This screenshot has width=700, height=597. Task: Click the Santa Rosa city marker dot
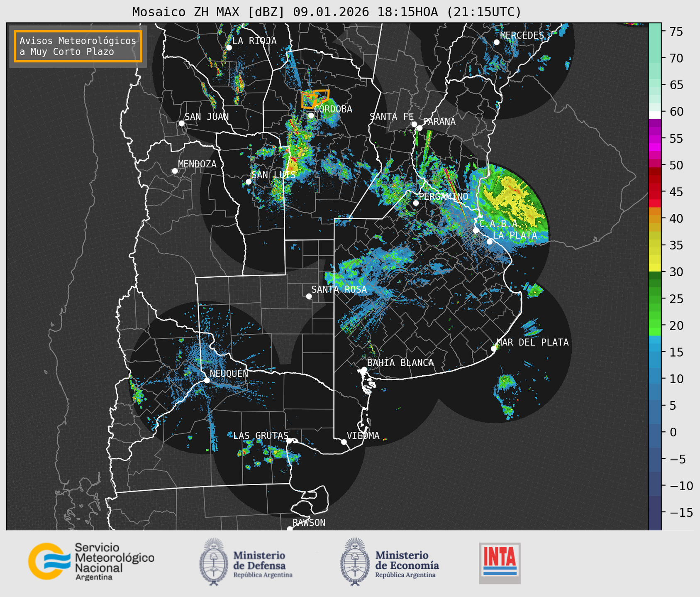click(309, 296)
